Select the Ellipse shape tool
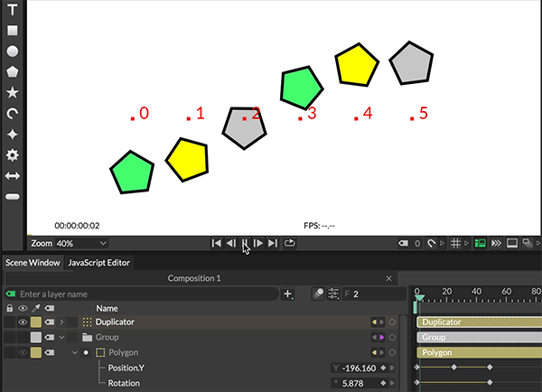Image resolution: width=542 pixels, height=392 pixels. point(13,51)
